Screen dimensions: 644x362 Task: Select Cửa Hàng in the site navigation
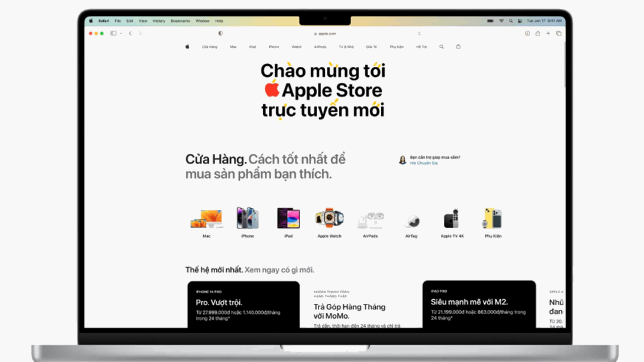[x=210, y=47]
